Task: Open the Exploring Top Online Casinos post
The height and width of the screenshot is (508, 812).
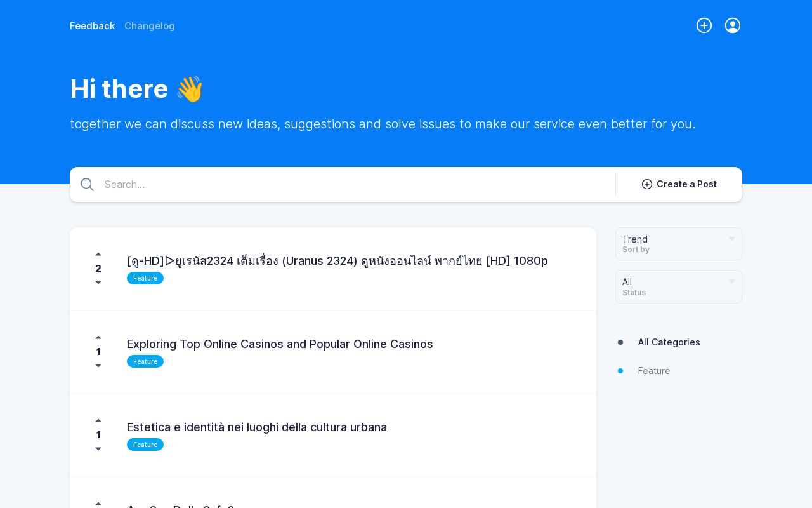Action: pyautogui.click(x=280, y=344)
